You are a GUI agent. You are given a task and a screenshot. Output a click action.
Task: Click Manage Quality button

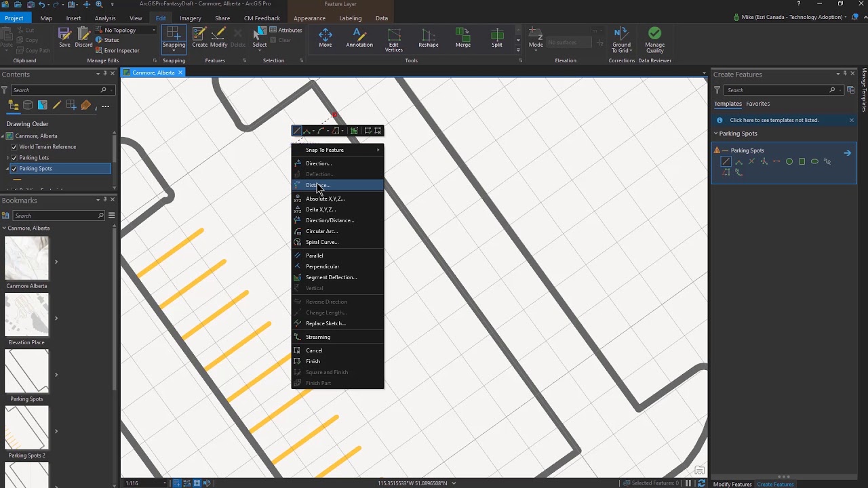pyautogui.click(x=655, y=40)
